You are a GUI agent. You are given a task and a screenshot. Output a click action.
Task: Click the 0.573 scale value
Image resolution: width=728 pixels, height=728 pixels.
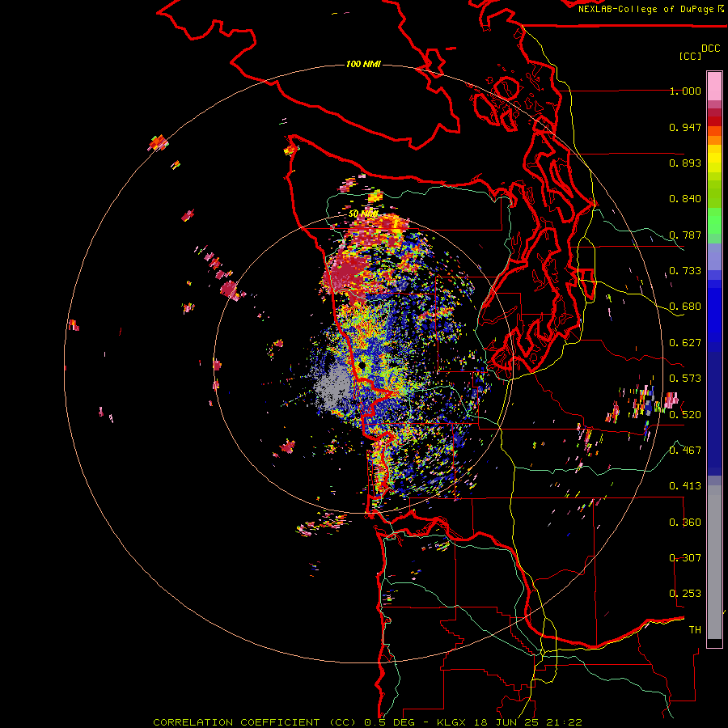pyautogui.click(x=685, y=379)
